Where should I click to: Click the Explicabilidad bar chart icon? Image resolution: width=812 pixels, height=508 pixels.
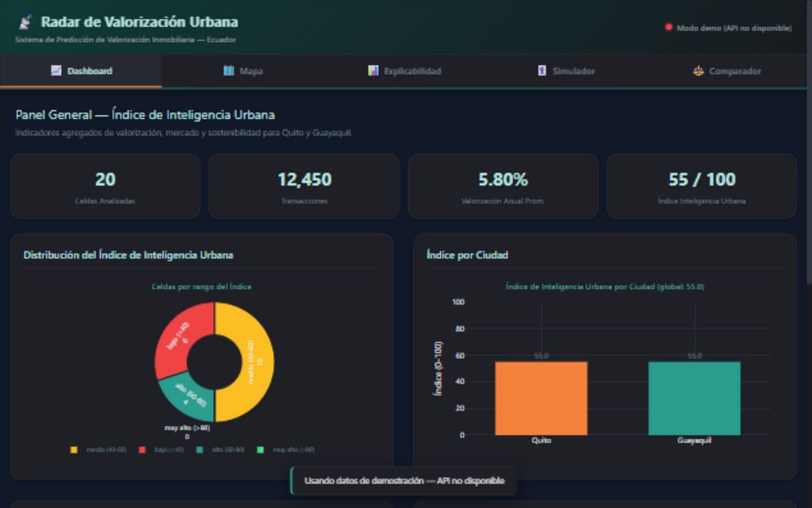point(373,71)
